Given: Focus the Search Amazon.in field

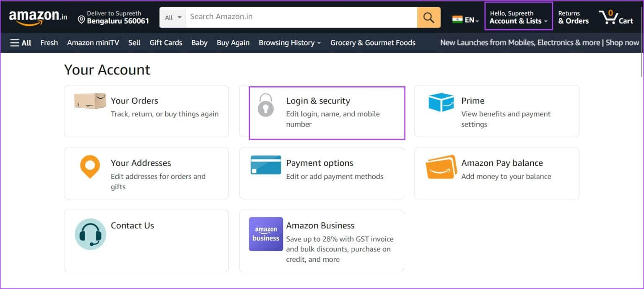Looking at the screenshot, I should pos(301,17).
